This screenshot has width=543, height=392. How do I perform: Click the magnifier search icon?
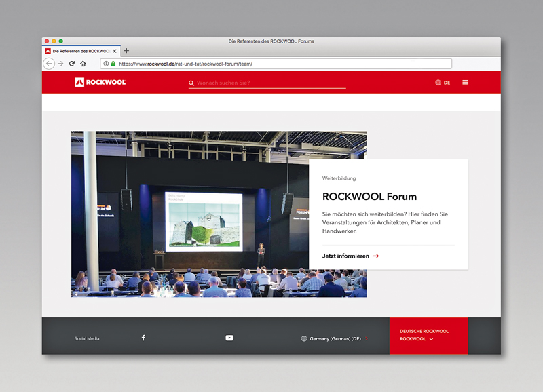pos(191,83)
